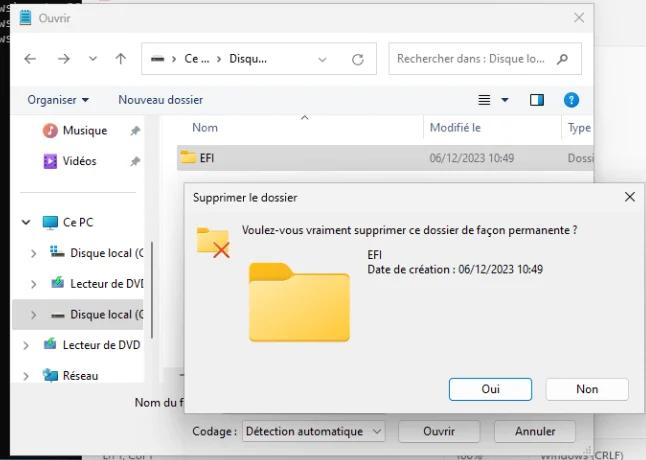Click the Ouvrir button at bottom
The image size is (646, 460).
coord(439,431)
